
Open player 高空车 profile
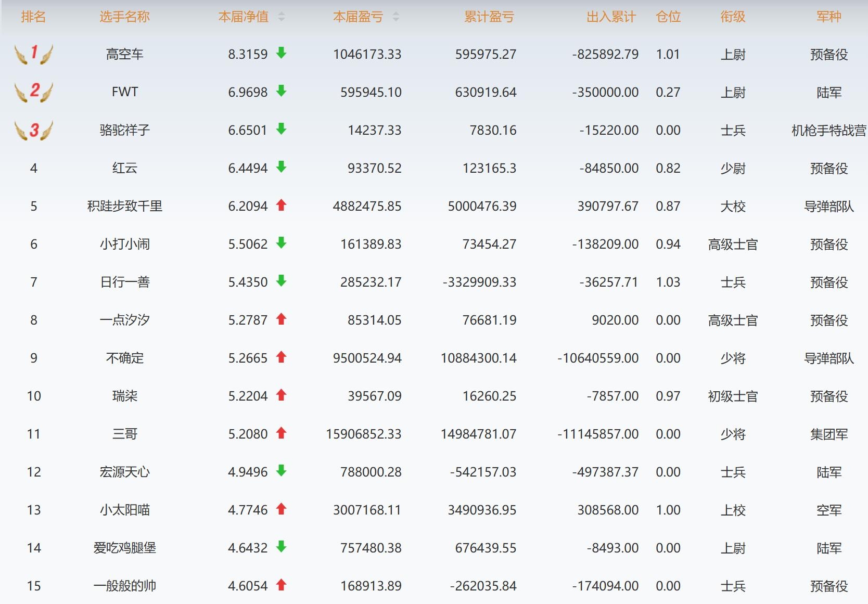124,54
